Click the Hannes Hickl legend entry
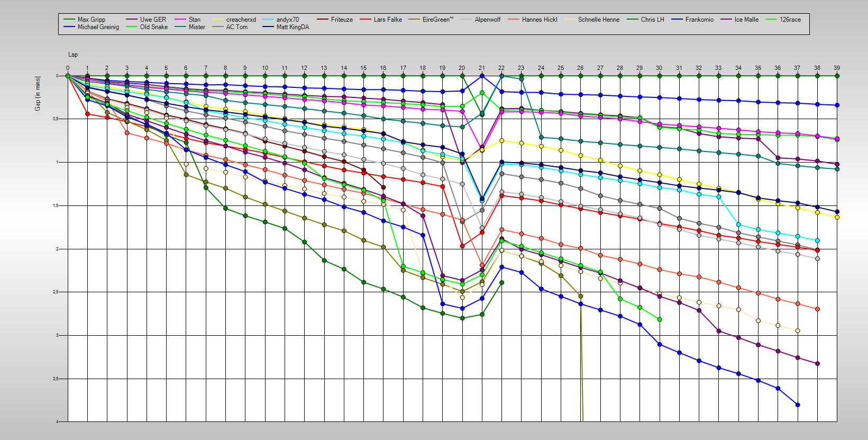Screen dimensions: 868x440 click(x=540, y=20)
